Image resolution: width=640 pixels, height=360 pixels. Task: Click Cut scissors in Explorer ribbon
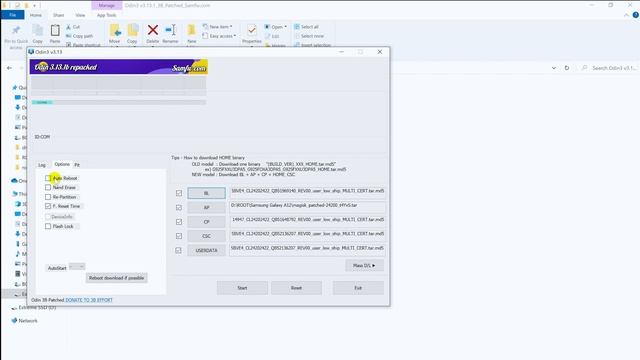click(x=73, y=27)
